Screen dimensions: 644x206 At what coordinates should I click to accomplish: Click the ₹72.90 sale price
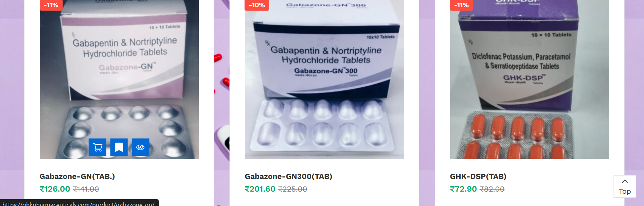pos(463,189)
